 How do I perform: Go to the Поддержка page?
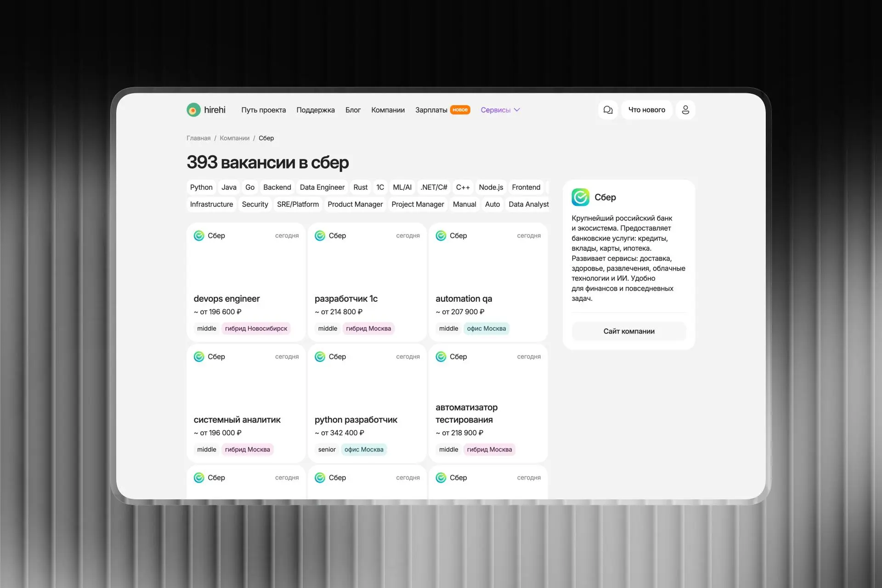point(316,110)
